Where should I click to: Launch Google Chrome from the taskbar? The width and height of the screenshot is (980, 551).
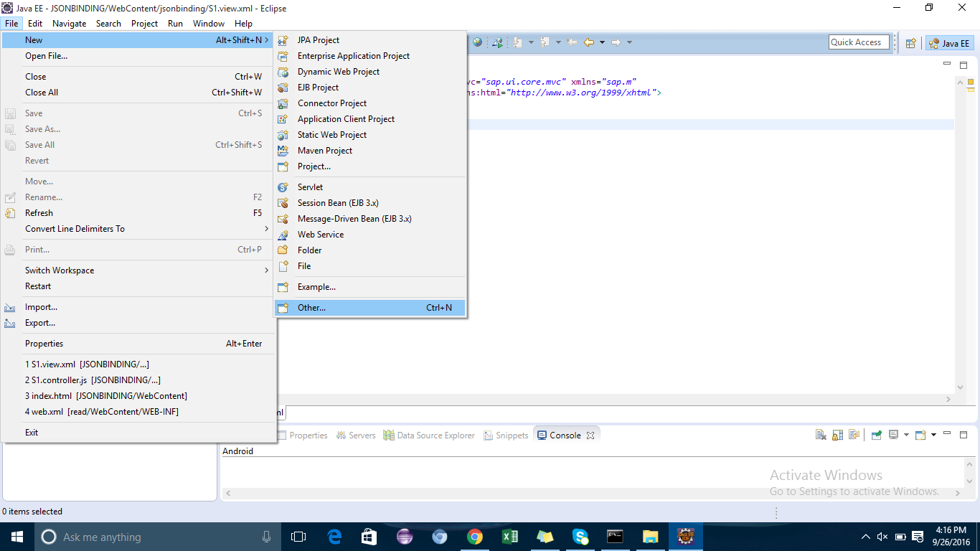(475, 536)
